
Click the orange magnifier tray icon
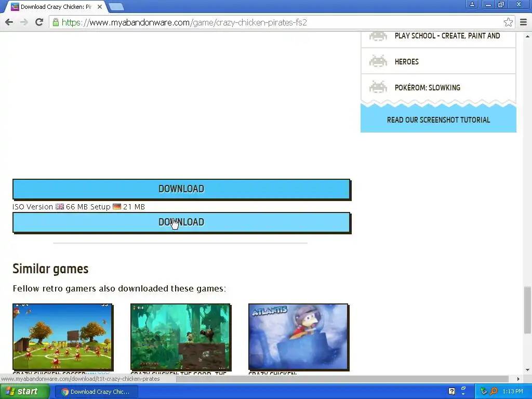494,391
